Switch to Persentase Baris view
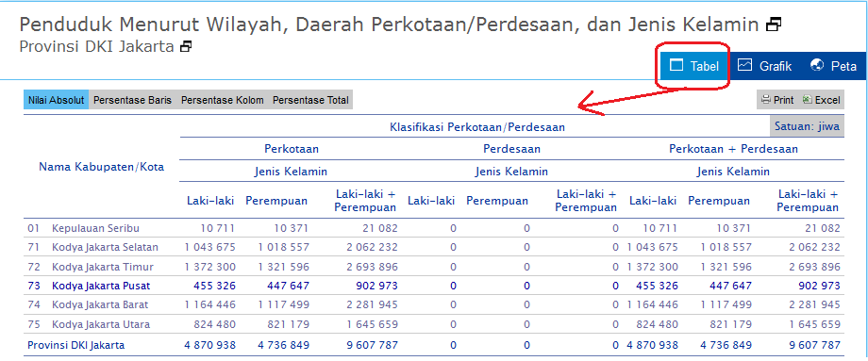 [x=132, y=100]
